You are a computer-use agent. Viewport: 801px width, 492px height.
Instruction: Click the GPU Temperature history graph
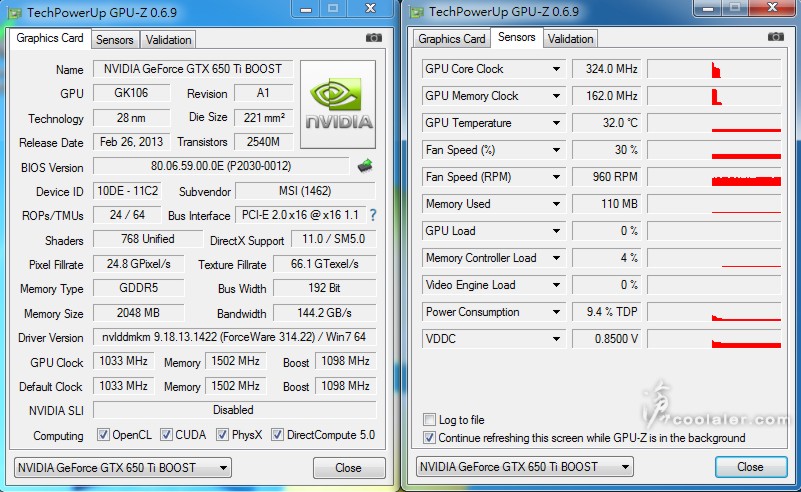714,123
